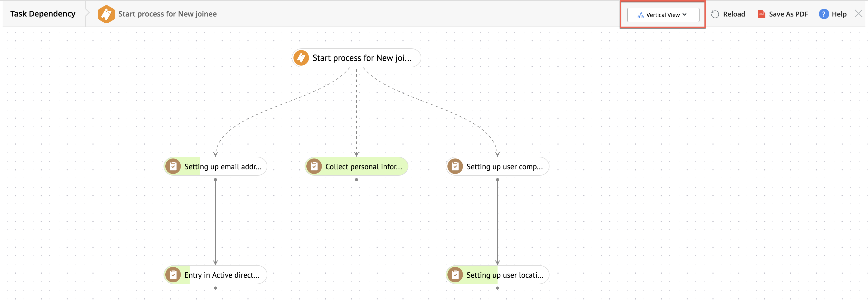The height and width of the screenshot is (302, 868).
Task: Click connector dot below Setting up user comp...
Action: [497, 180]
